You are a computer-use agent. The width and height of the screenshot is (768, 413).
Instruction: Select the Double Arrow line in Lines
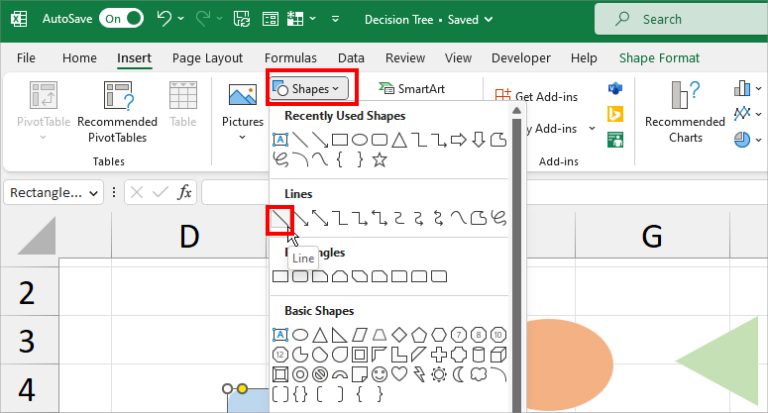click(x=320, y=219)
